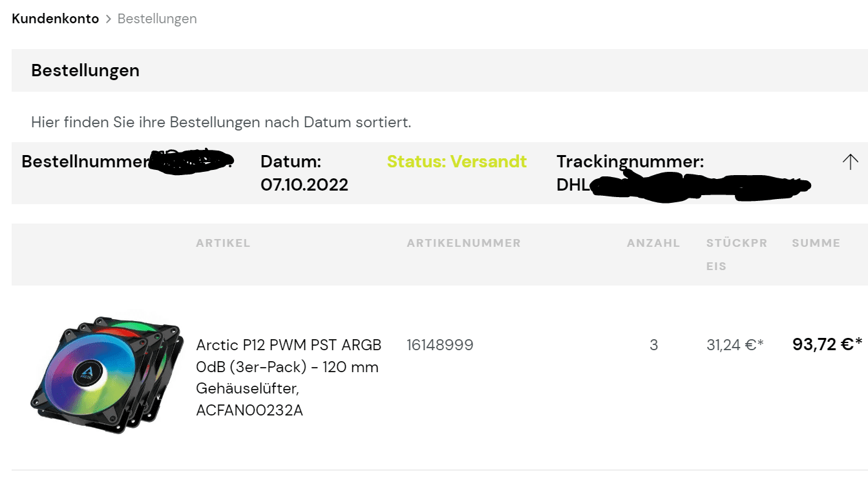Click the STÜCKPREIS column header

click(737, 255)
